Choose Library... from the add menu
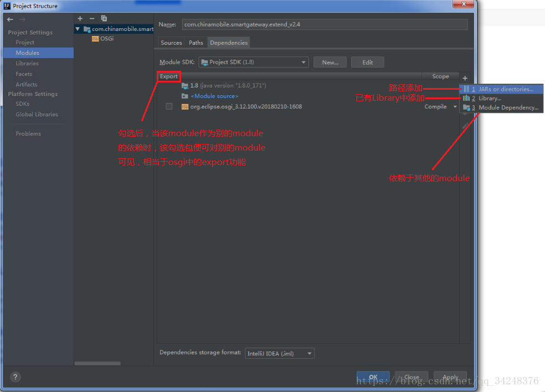This screenshot has height=392, width=545. coord(501,99)
